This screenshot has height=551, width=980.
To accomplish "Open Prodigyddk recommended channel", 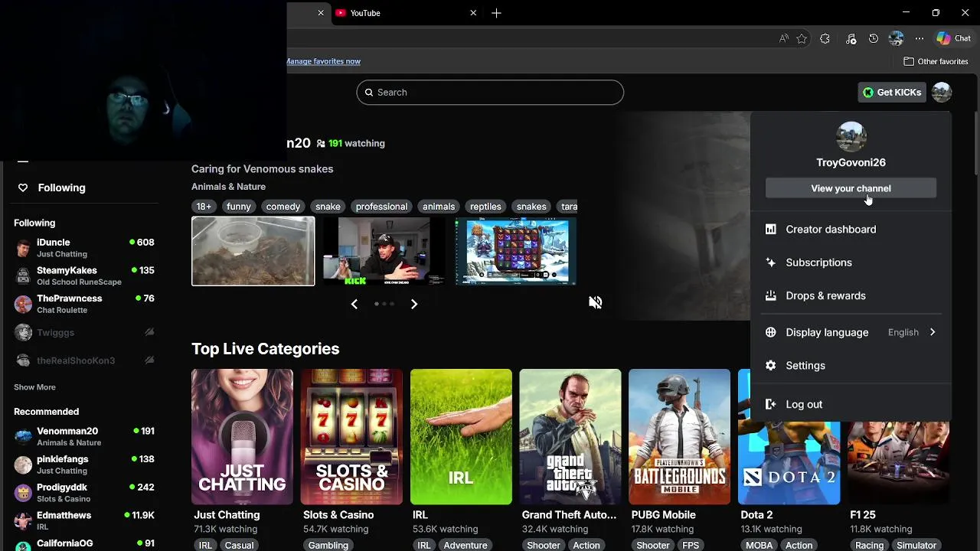I will [x=84, y=493].
